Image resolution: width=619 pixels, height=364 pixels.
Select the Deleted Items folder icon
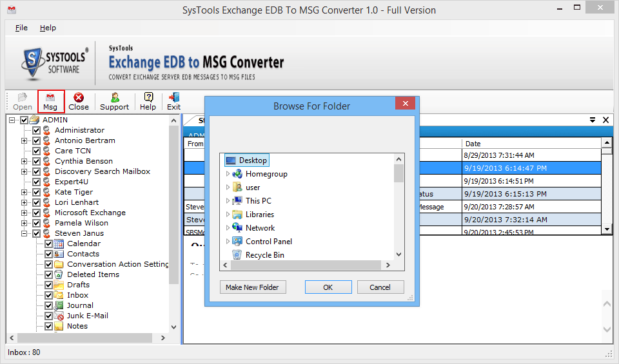[59, 274]
